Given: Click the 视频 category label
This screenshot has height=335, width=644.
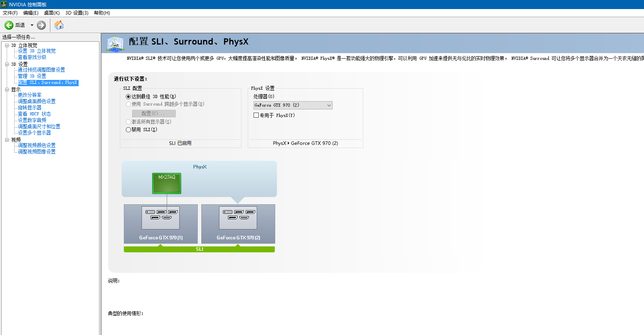Looking at the screenshot, I should (x=16, y=140).
